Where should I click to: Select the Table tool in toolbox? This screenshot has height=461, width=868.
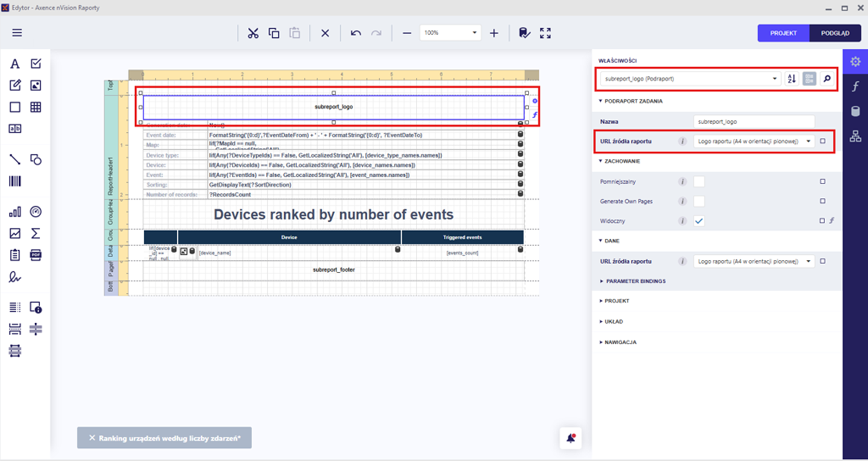pyautogui.click(x=36, y=107)
